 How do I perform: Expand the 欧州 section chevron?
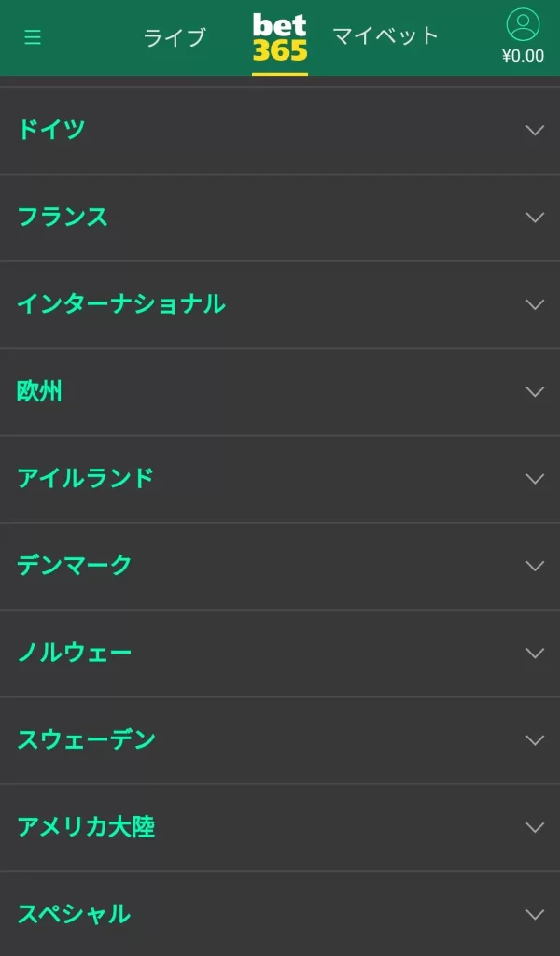coord(535,391)
